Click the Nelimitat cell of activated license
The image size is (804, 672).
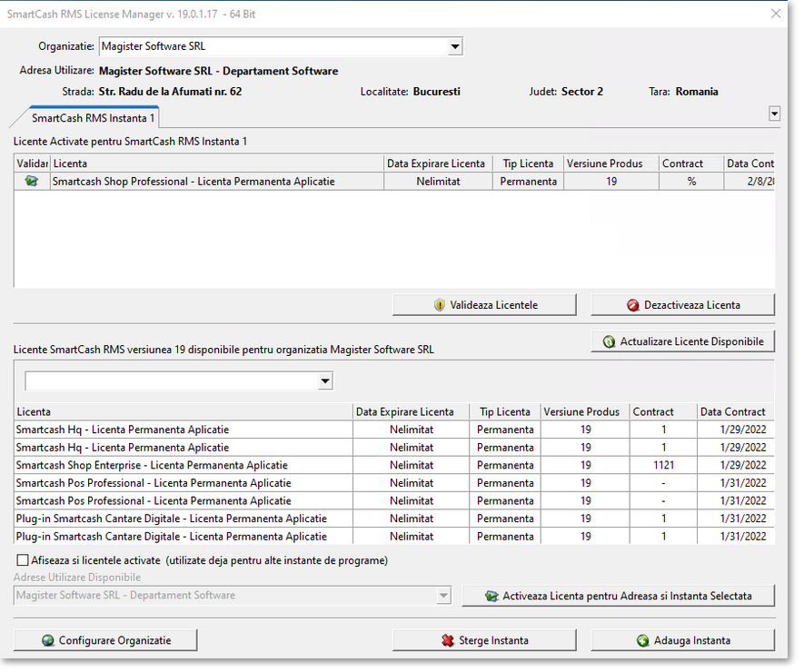pos(439,182)
